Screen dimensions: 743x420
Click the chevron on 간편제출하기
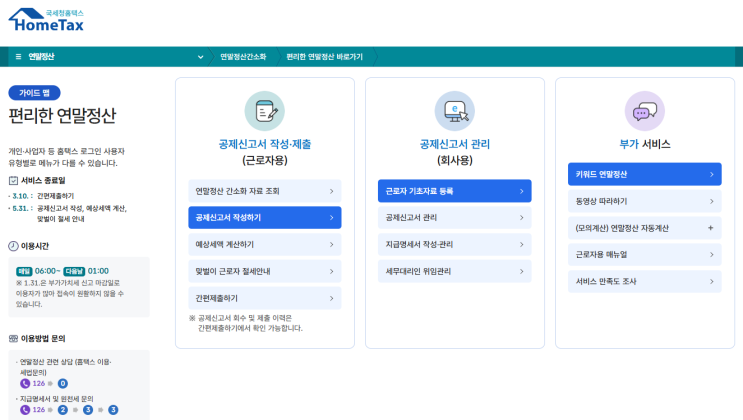[x=332, y=298]
